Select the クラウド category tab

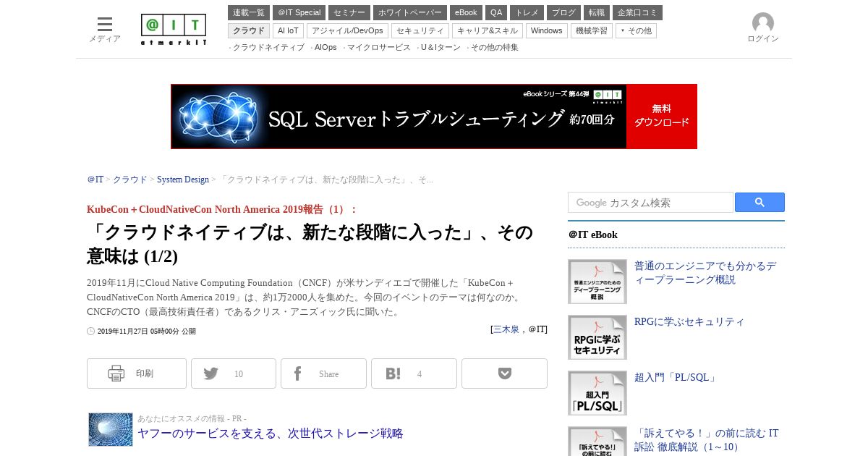tap(249, 30)
